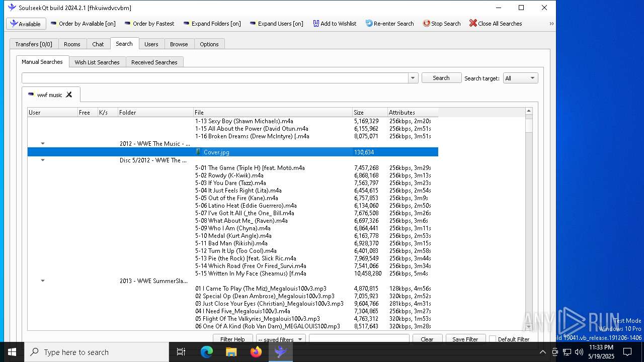Toggle Order by Fastest
The width and height of the screenshot is (644, 362).
tap(149, 24)
